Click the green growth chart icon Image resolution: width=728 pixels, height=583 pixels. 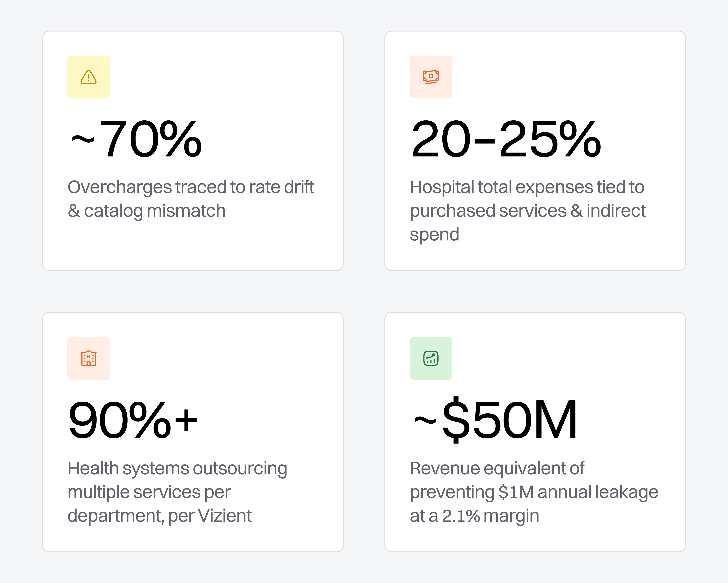(431, 358)
